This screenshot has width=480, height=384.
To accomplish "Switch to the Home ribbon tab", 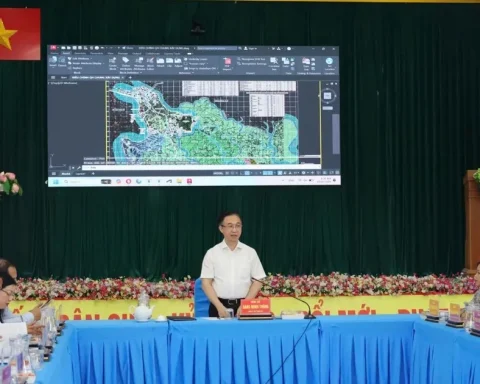I will (x=55, y=53).
